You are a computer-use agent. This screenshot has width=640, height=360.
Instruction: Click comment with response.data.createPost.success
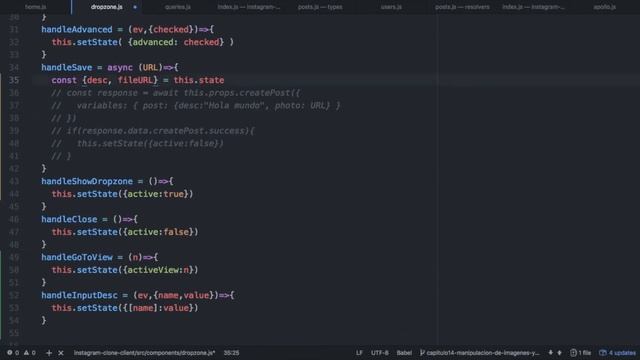[153, 131]
